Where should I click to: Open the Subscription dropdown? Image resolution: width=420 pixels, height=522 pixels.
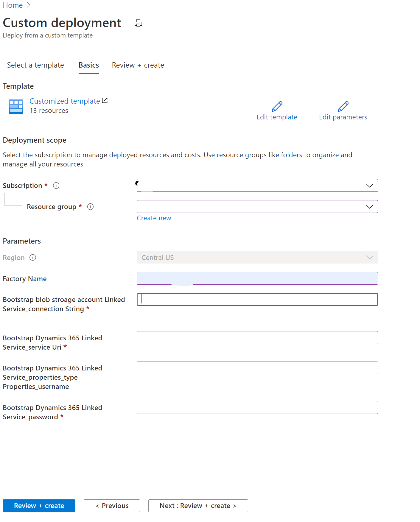click(257, 186)
